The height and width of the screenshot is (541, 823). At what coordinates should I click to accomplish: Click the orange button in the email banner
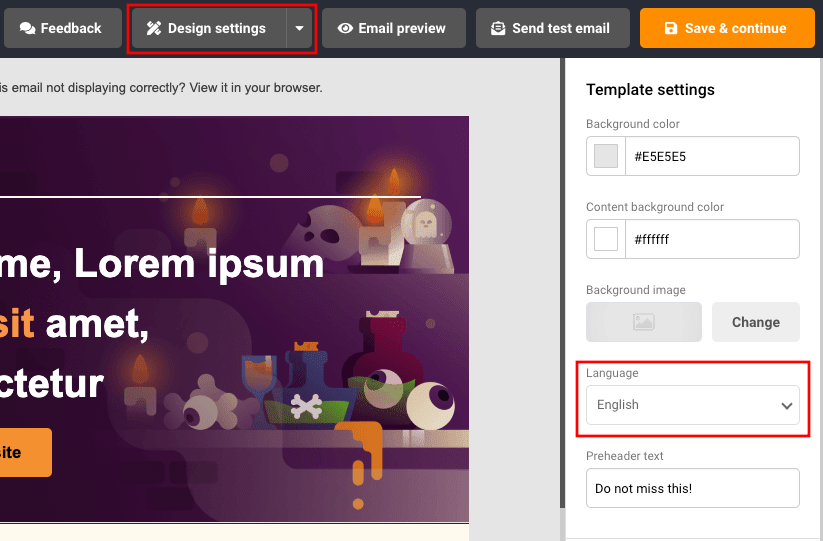(x=24, y=452)
